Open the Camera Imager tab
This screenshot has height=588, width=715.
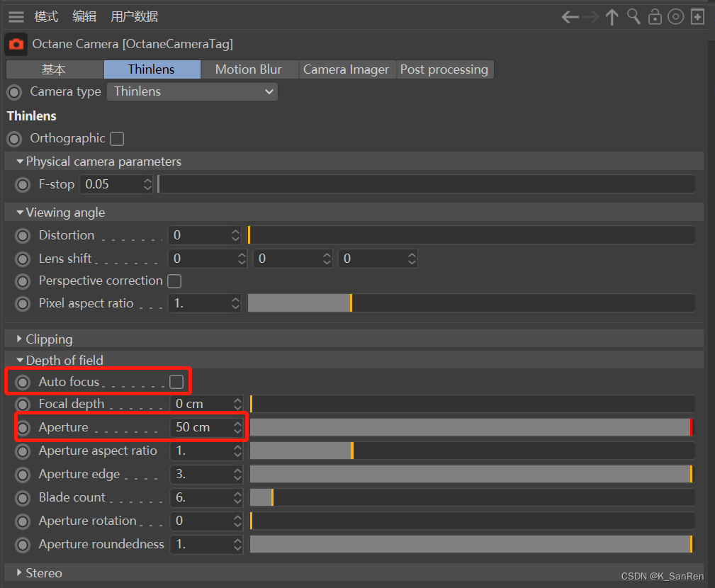pyautogui.click(x=347, y=69)
